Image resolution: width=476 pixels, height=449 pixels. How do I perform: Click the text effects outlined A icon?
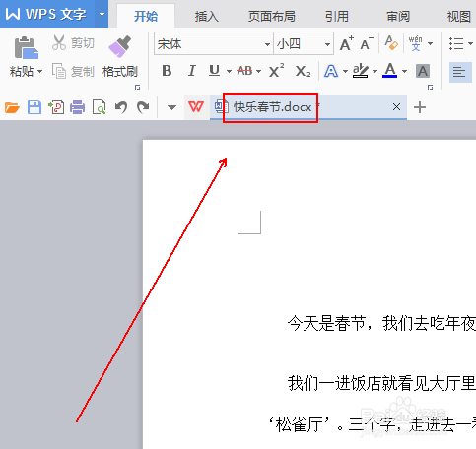[x=331, y=71]
